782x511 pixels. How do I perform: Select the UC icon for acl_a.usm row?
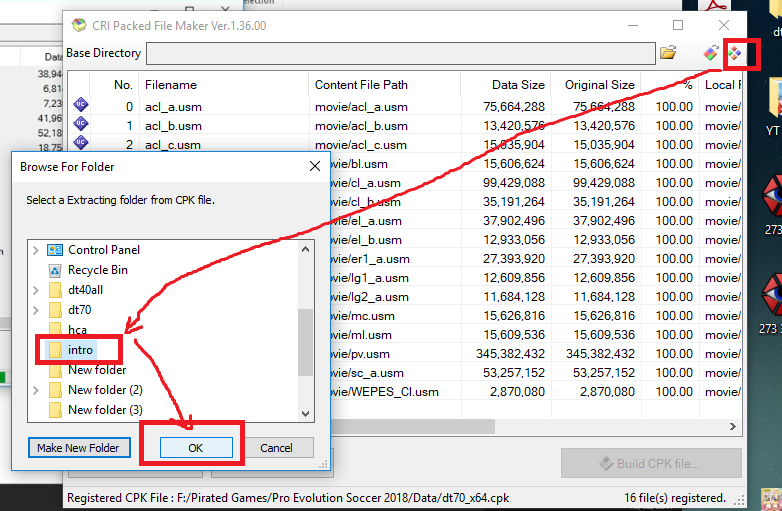click(81, 104)
